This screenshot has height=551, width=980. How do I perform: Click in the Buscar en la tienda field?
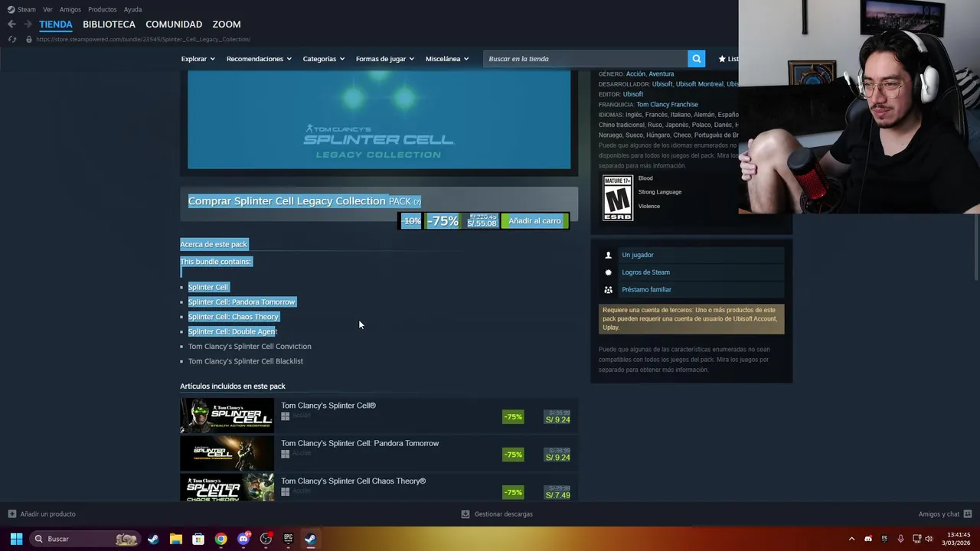click(585, 59)
